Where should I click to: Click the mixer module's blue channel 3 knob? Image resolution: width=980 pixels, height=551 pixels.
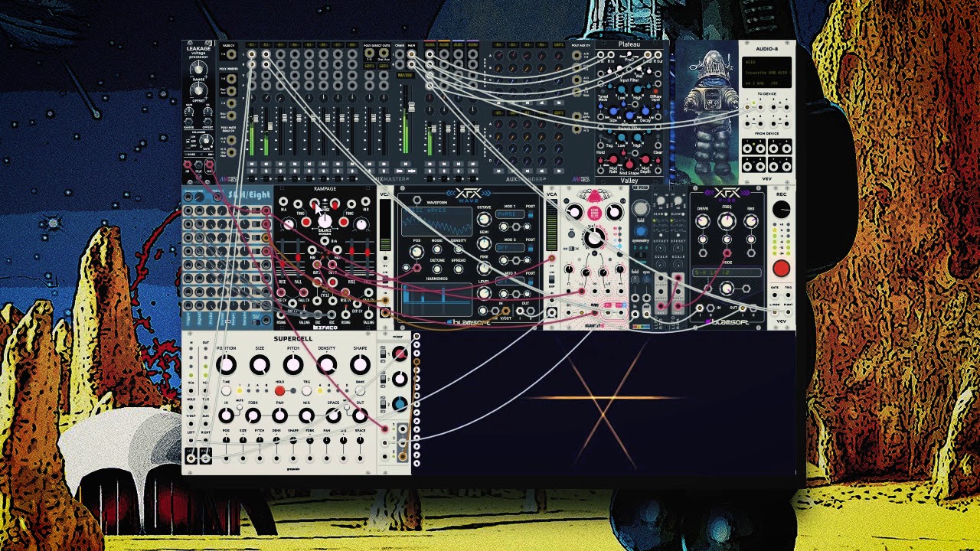400,404
